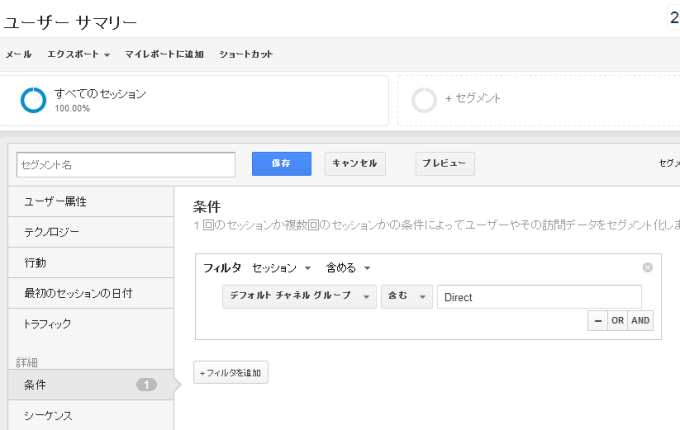Click the セグメント名 text field
Viewport: 680px width, 430px height.
125,164
